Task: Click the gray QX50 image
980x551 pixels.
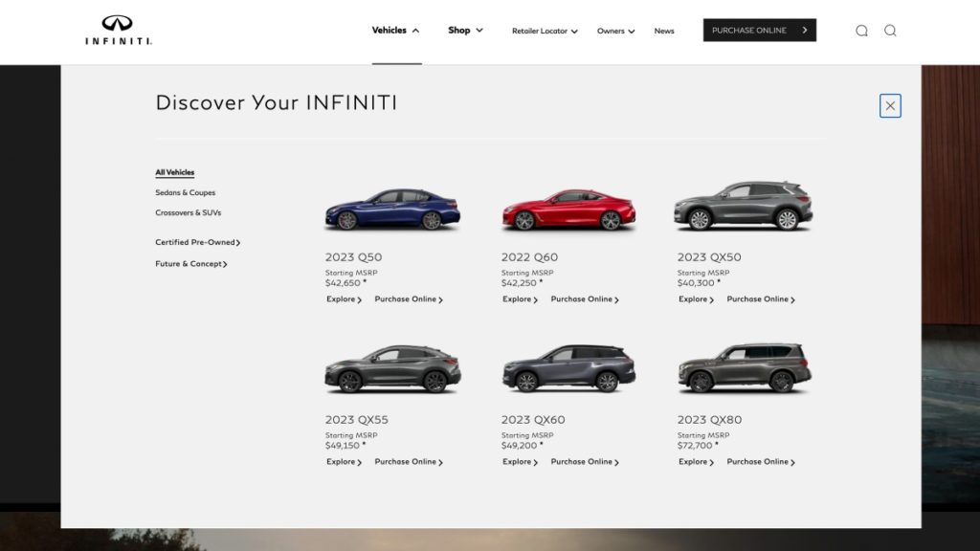Action: click(x=743, y=206)
